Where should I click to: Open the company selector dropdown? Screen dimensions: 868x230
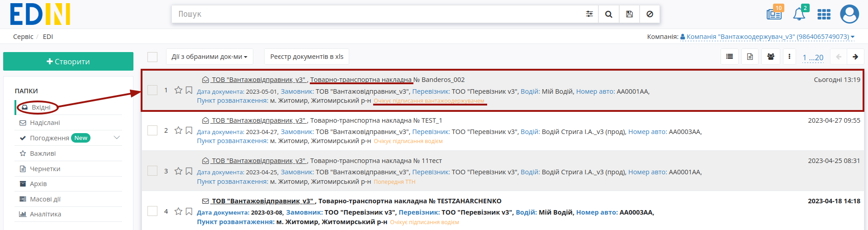[767, 37]
